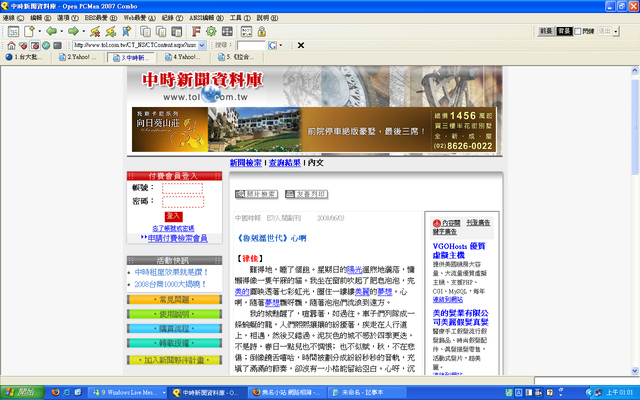Switch to tab 2 Yahoo!
The width and height of the screenshot is (640, 400).
tap(78, 57)
